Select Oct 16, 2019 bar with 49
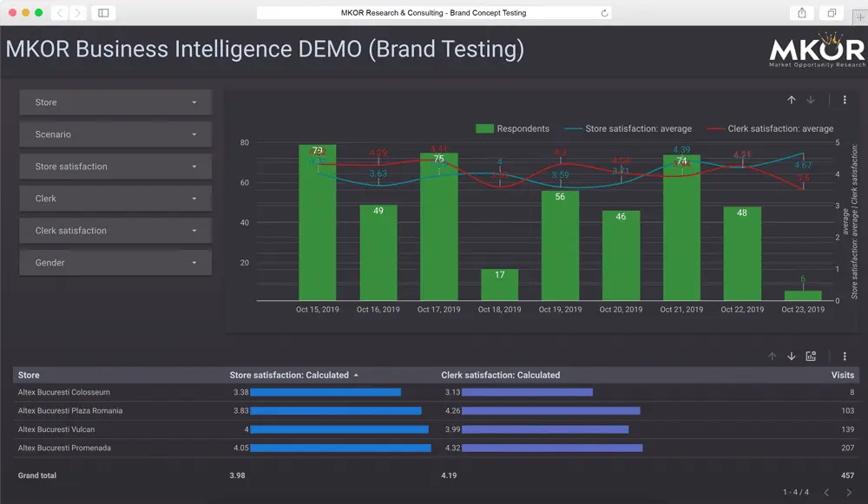Viewport: 868px width, 504px height. 378,252
